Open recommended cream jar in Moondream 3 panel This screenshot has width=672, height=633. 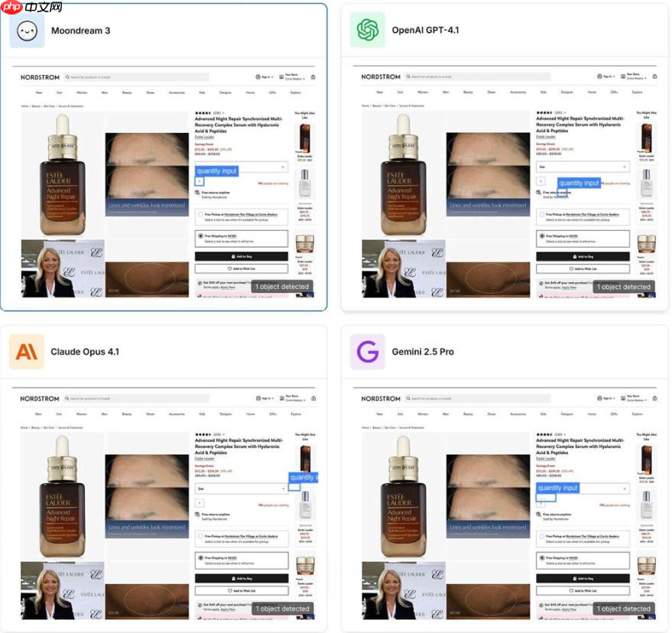tap(305, 244)
